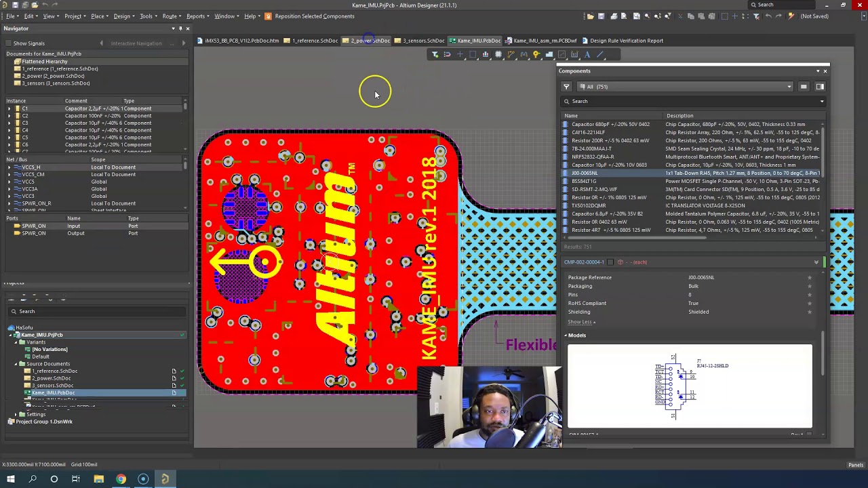Open the Components panel options arrow
The image size is (868, 488).
point(818,70)
